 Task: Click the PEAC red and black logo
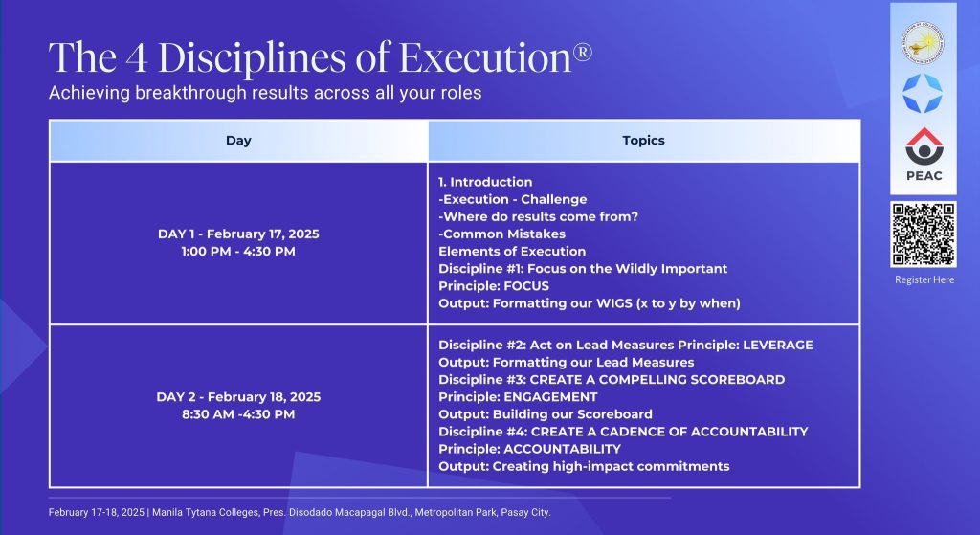pyautogui.click(x=923, y=153)
